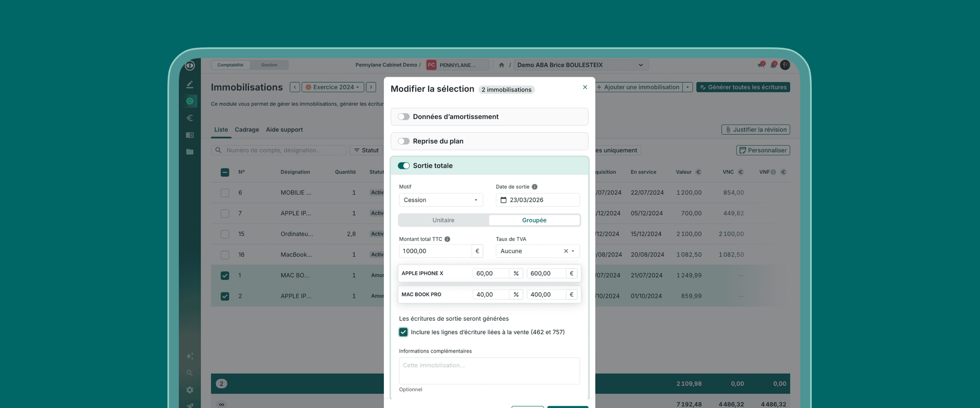Click the home icon in breadcrumb
This screenshot has height=408, width=980.
point(501,65)
